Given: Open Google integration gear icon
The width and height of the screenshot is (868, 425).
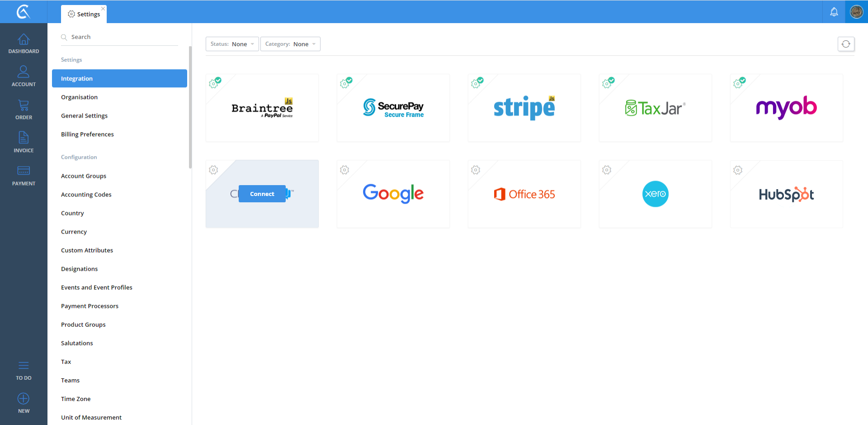Looking at the screenshot, I should click(x=344, y=170).
